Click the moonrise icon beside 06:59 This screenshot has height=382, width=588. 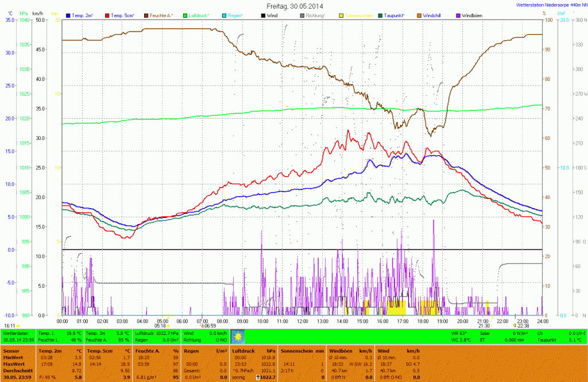coord(202,325)
